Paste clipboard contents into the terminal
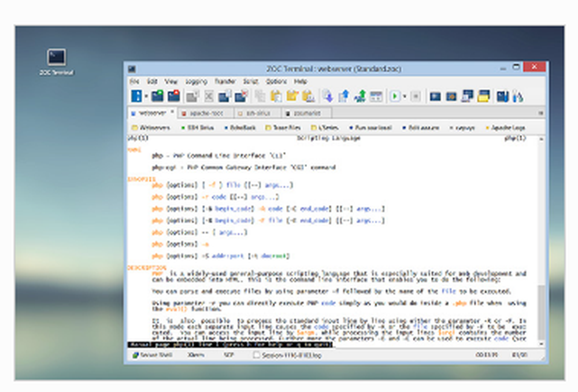The image size is (578, 392). click(276, 96)
